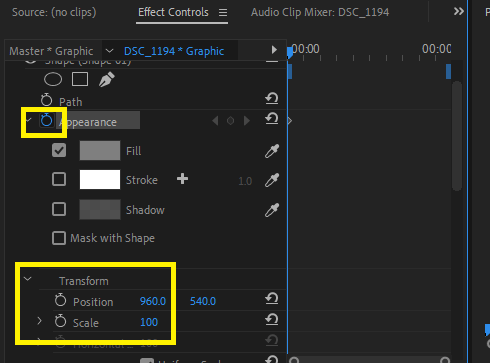Select the Ellipse shape tool
This screenshot has height=363, width=490.
pyautogui.click(x=53, y=80)
